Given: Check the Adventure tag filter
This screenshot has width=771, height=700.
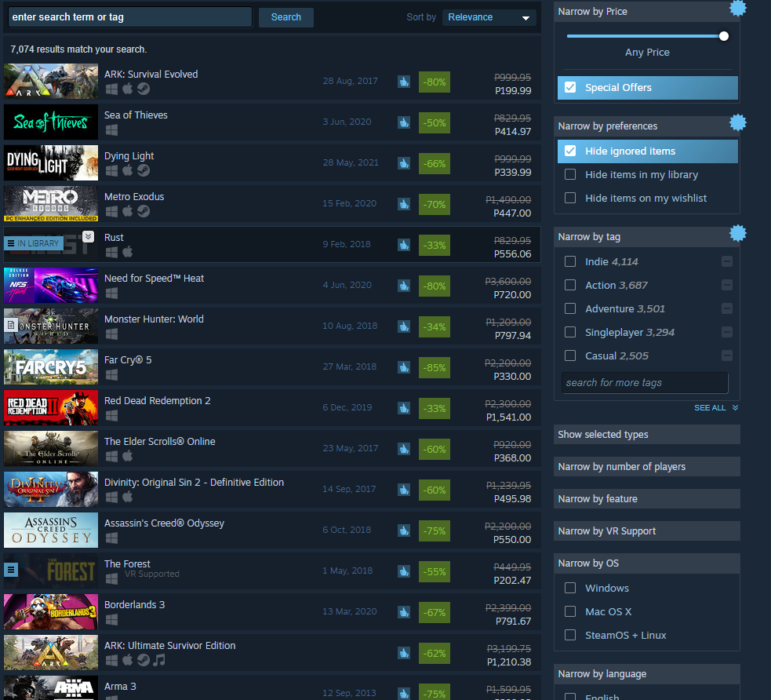Looking at the screenshot, I should (570, 308).
